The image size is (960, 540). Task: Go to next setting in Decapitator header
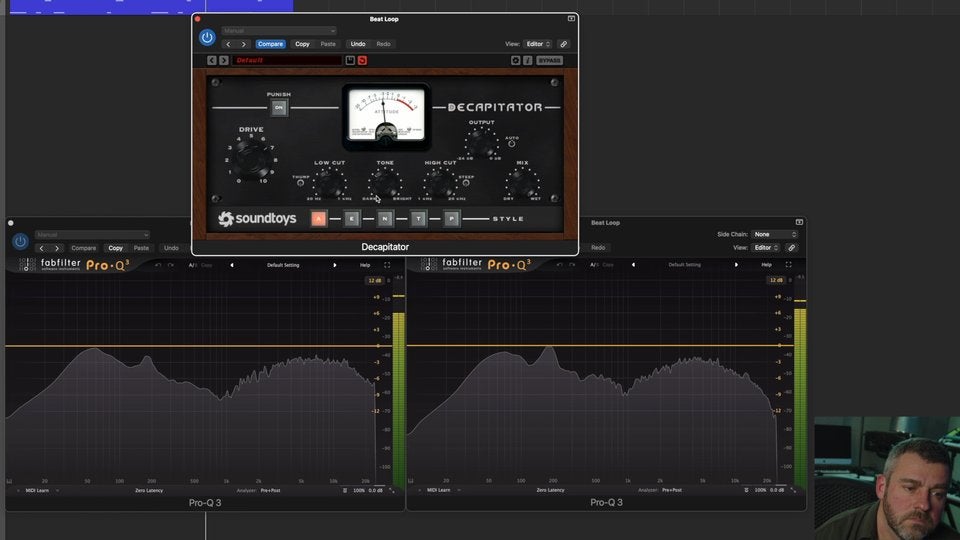pos(244,44)
